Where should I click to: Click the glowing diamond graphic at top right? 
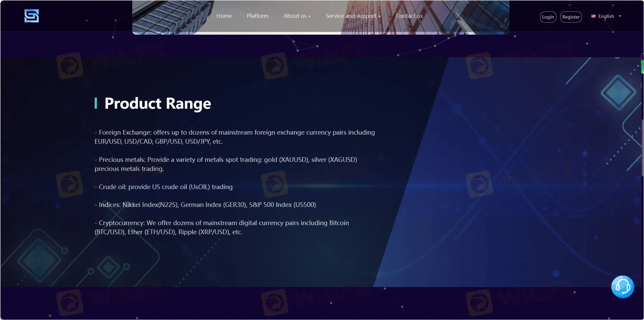coord(618,92)
